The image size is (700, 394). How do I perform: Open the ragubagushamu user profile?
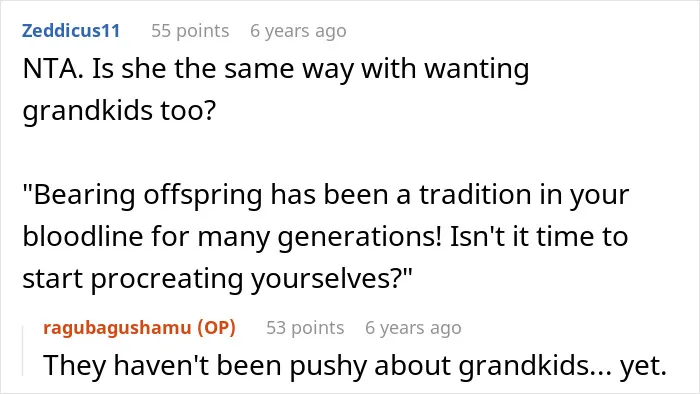[x=117, y=328]
